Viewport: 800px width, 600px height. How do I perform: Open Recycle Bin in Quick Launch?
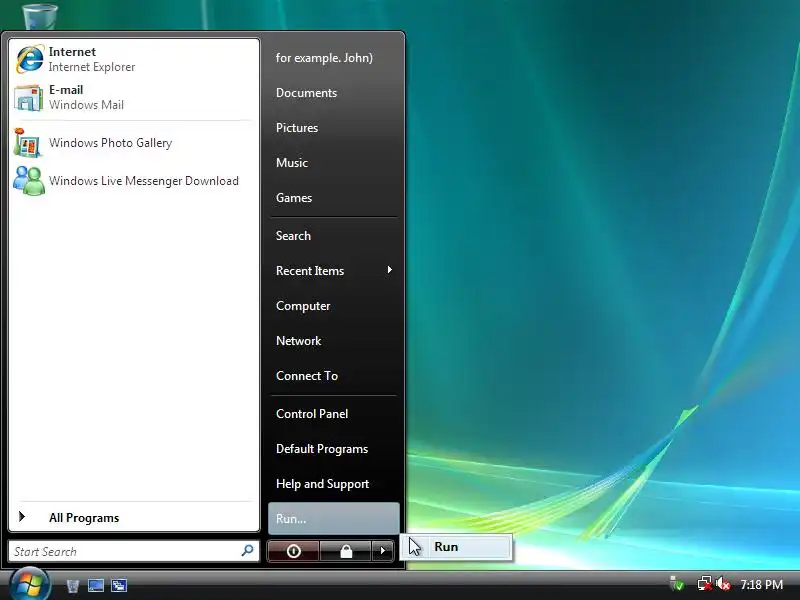(72, 585)
